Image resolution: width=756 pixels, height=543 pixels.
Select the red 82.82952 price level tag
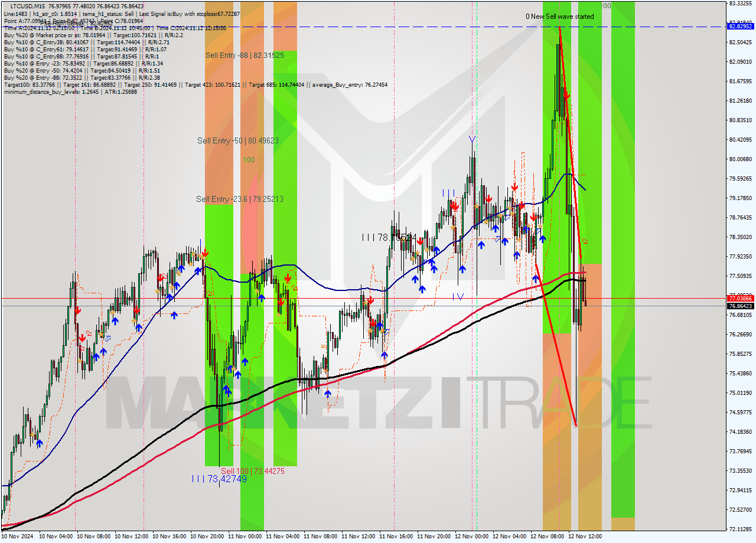click(740, 27)
